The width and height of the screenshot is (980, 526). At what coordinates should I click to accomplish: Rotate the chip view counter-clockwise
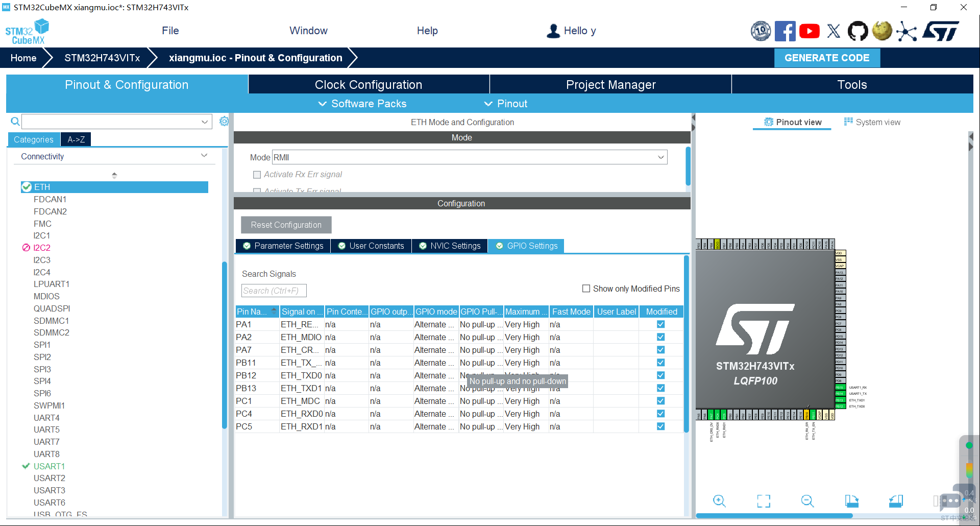pos(896,501)
